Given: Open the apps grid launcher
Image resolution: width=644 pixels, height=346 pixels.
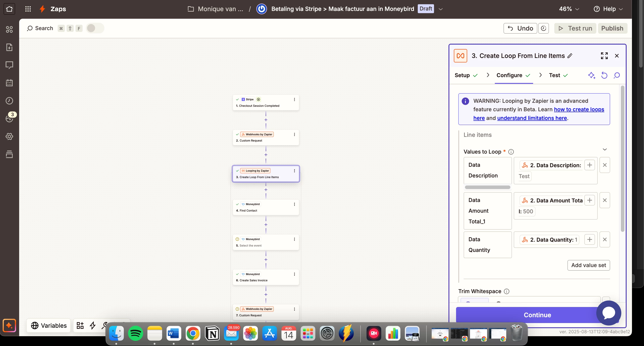Looking at the screenshot, I should [28, 9].
